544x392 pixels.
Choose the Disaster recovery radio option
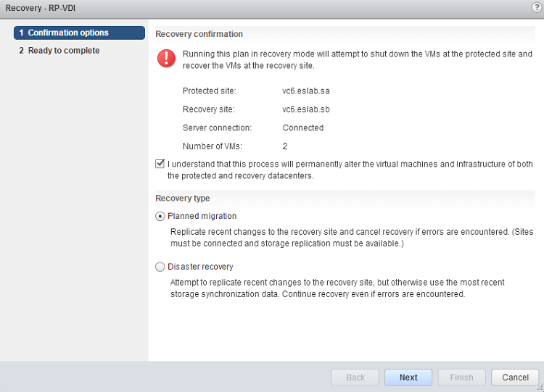click(160, 267)
